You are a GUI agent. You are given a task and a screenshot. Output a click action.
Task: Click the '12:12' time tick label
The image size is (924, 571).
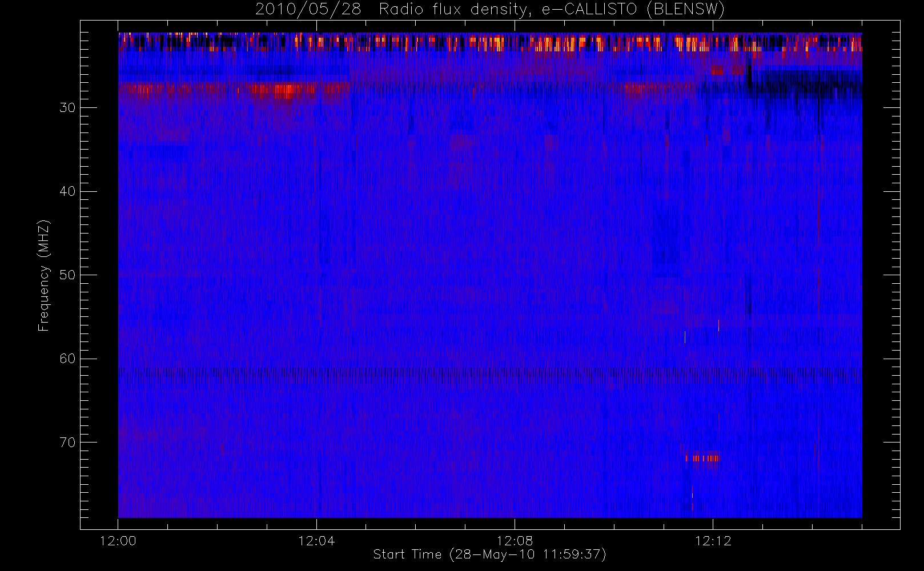pyautogui.click(x=713, y=541)
